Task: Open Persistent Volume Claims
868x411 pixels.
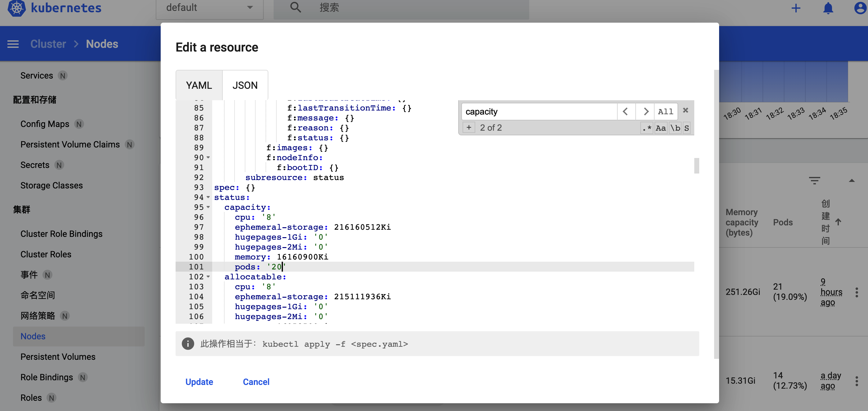Action: pyautogui.click(x=70, y=144)
